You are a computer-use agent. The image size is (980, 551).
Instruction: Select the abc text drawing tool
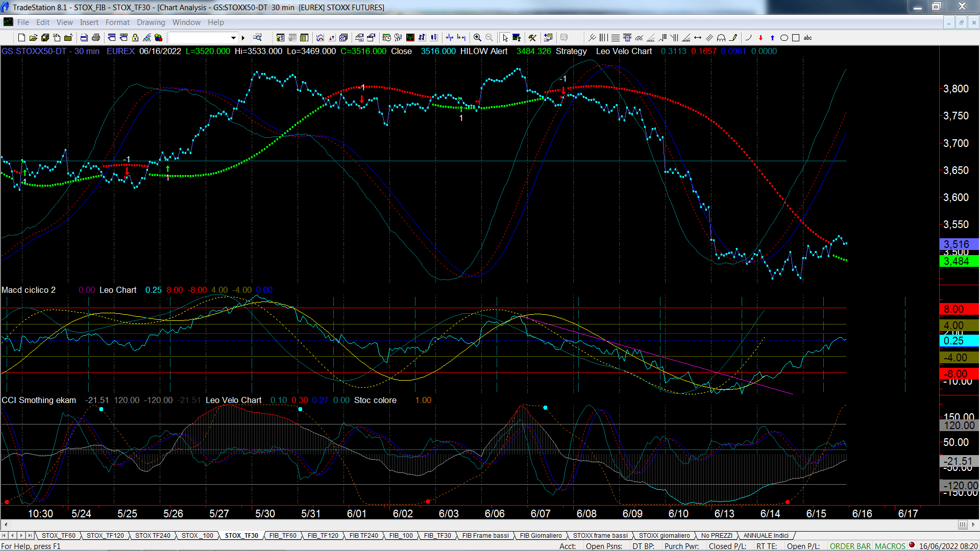[x=807, y=38]
